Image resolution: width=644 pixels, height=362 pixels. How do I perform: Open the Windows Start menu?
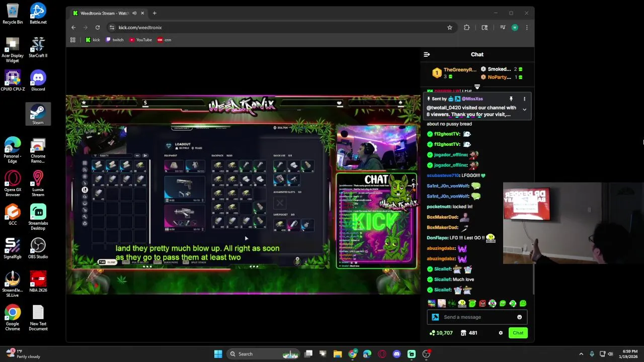click(x=218, y=354)
